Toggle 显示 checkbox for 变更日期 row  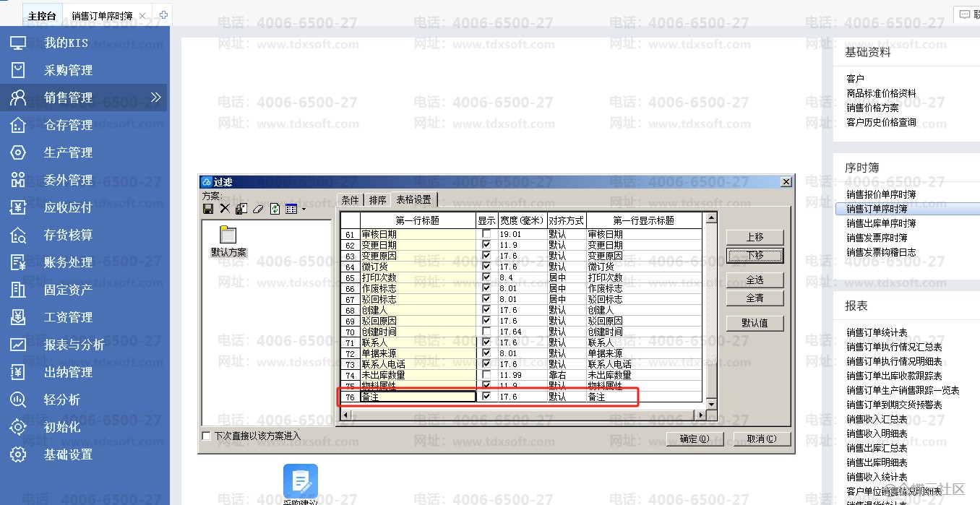point(486,245)
